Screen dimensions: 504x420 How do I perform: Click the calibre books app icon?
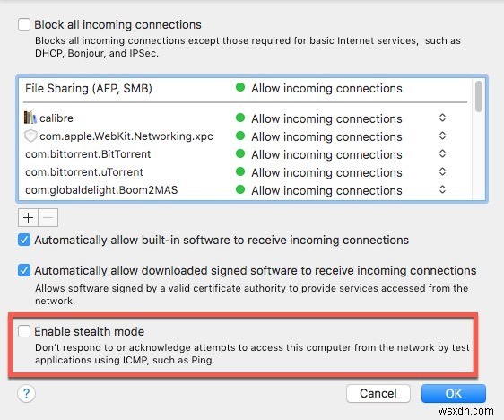click(x=30, y=118)
